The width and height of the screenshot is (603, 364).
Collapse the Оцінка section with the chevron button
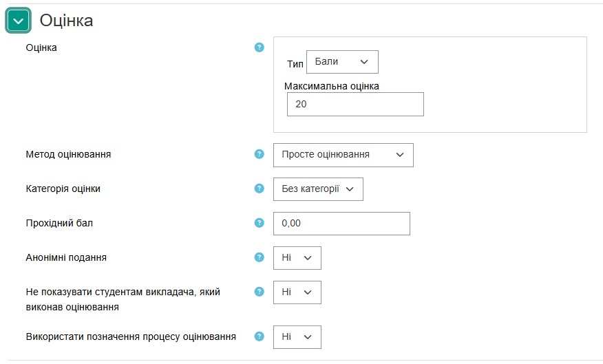[19, 21]
